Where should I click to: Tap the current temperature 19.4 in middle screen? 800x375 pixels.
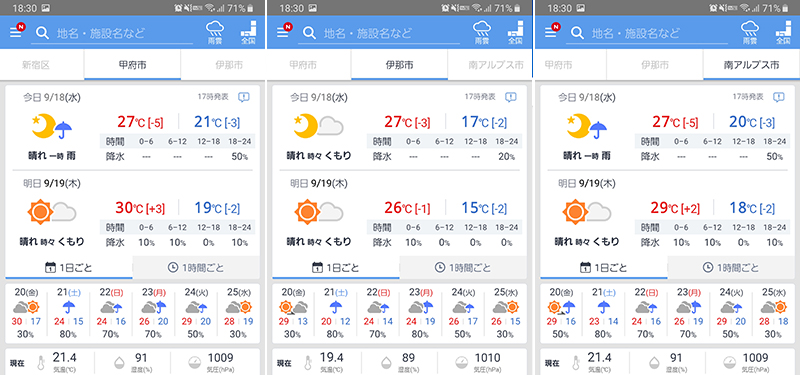pos(331,358)
